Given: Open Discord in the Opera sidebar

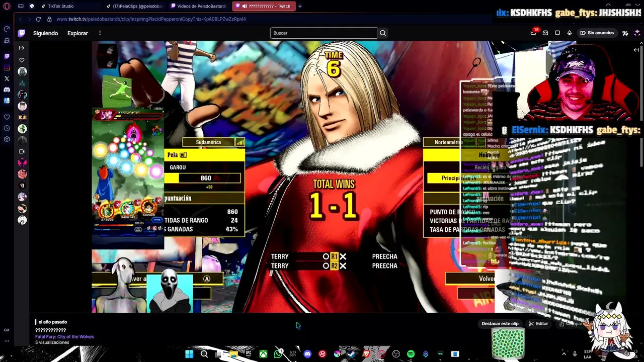Looking at the screenshot, I should [x=7, y=89].
